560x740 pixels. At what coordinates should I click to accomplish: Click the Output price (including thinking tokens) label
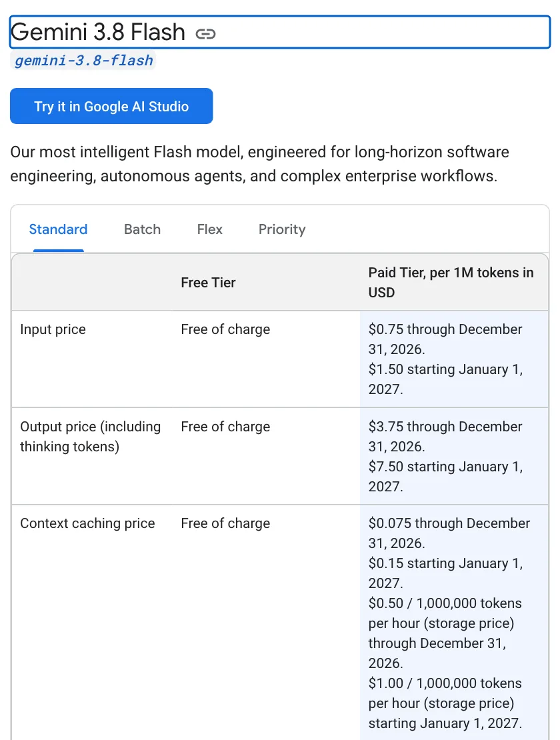click(x=91, y=437)
